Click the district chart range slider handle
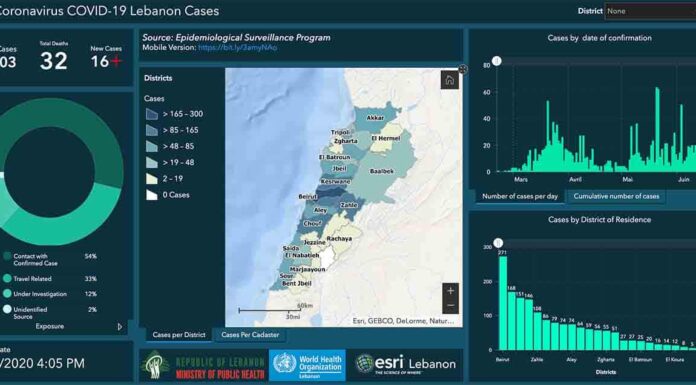This screenshot has height=385, width=696. (498, 243)
